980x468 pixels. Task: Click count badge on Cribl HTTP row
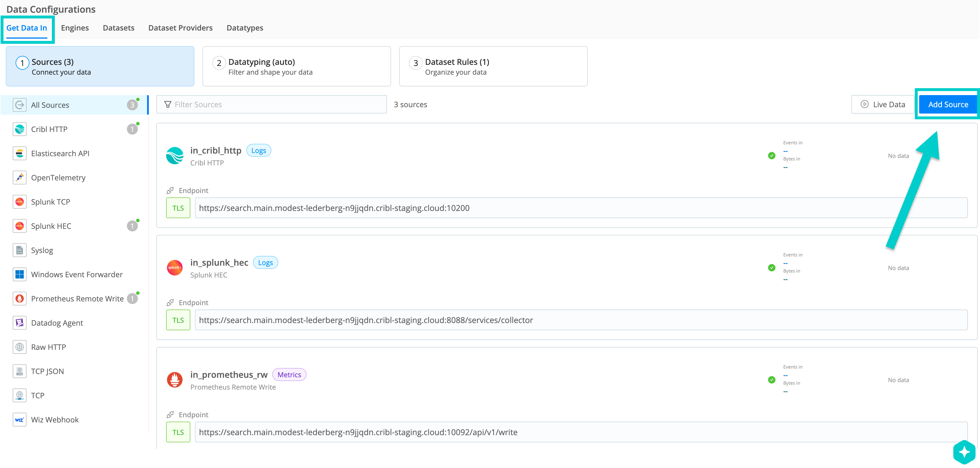pyautogui.click(x=132, y=129)
